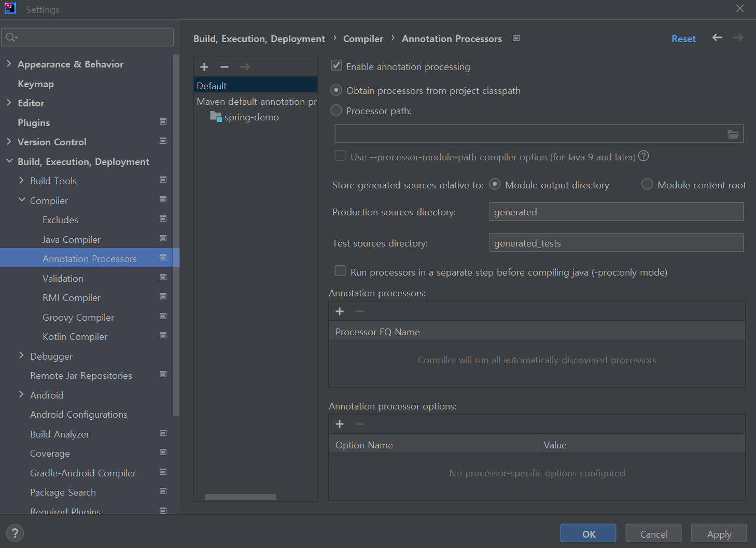Expand the Version Control section

9,141
